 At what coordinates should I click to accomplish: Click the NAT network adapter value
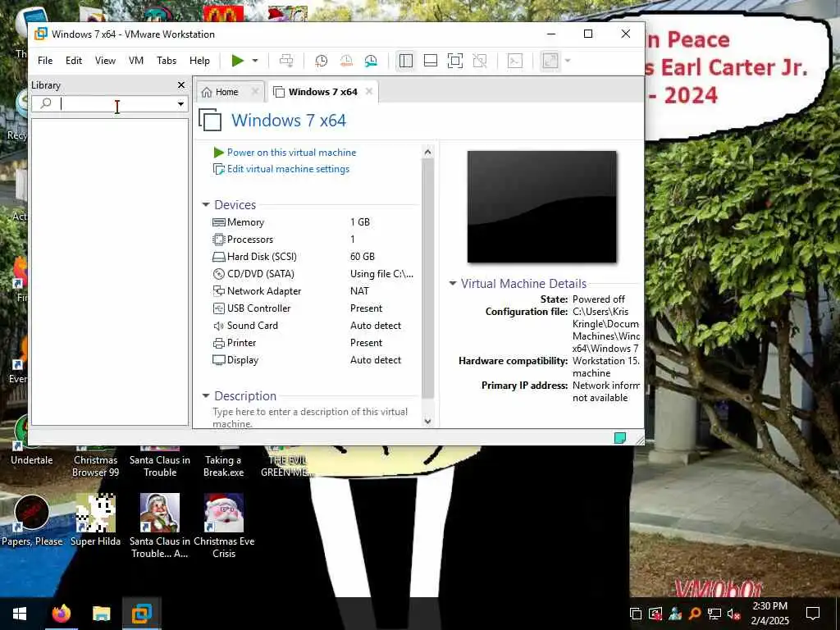tap(359, 291)
